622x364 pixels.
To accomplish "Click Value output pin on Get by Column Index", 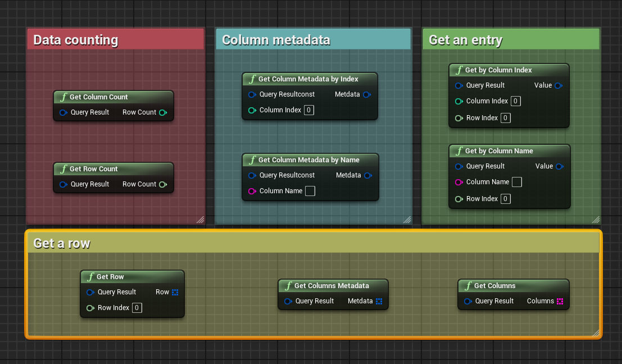I will 558,85.
